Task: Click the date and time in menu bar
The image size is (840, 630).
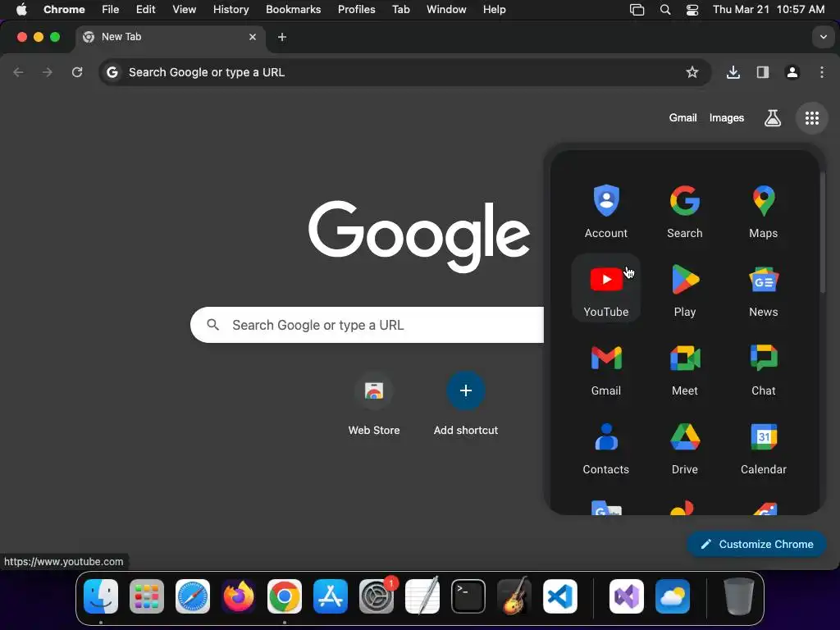Action: 768,9
